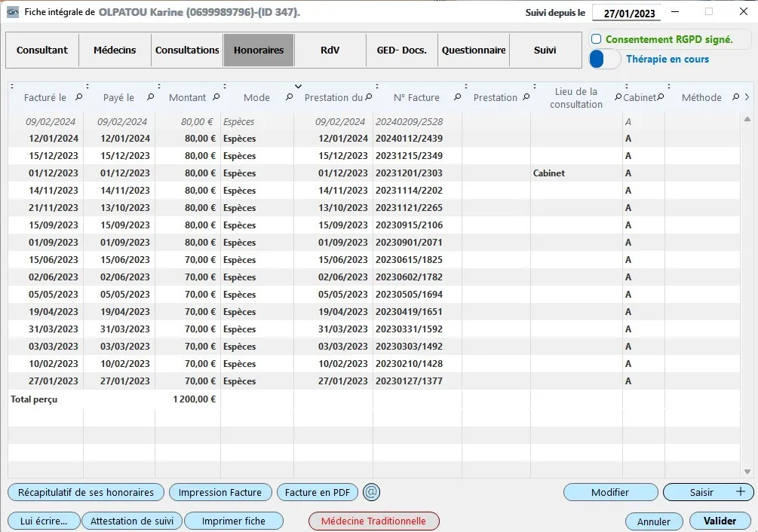Click the table scrollbar down arrow
This screenshot has width=758, height=532.
point(747,472)
